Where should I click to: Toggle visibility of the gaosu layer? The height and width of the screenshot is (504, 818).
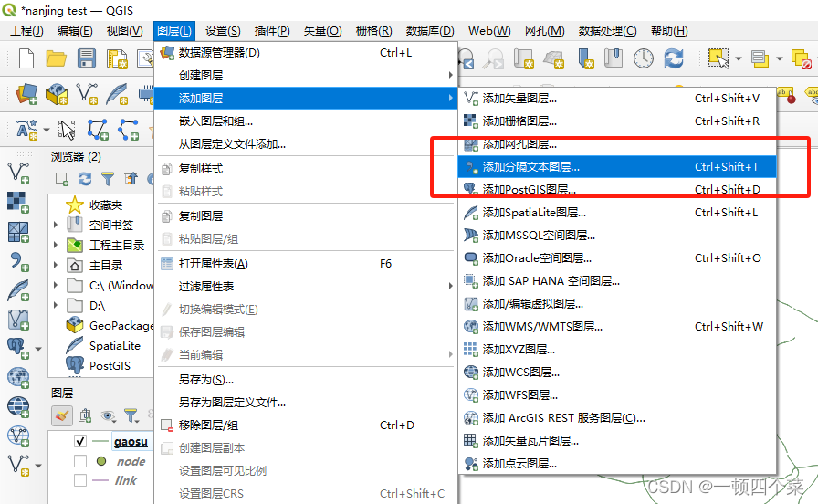tap(79, 441)
